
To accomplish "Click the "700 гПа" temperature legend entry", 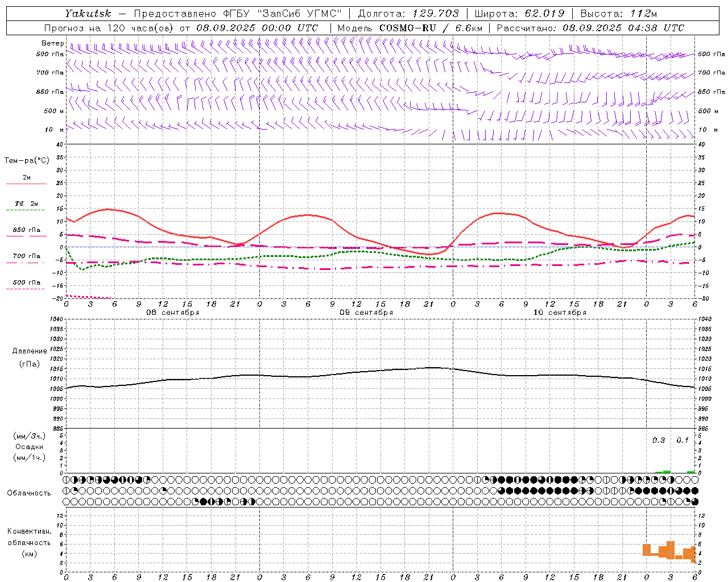I will point(27,256).
